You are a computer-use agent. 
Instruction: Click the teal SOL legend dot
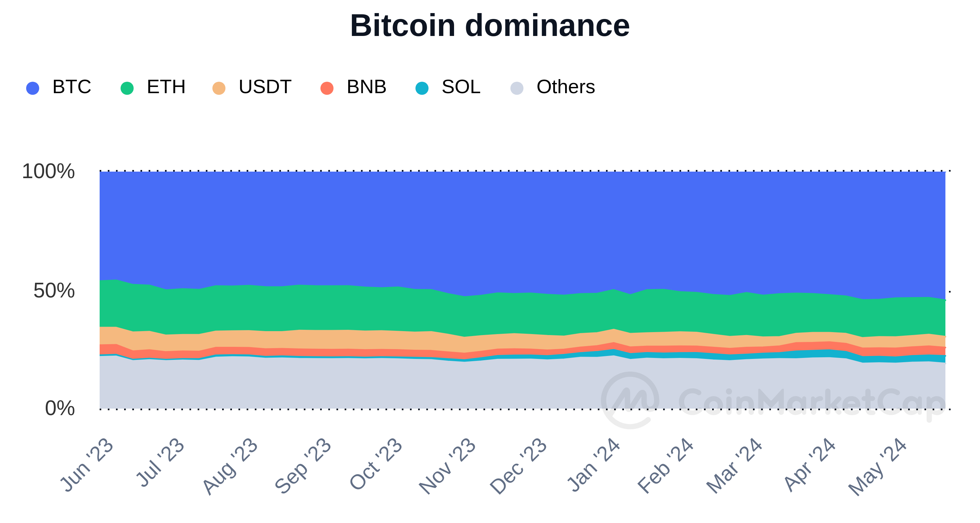click(422, 88)
